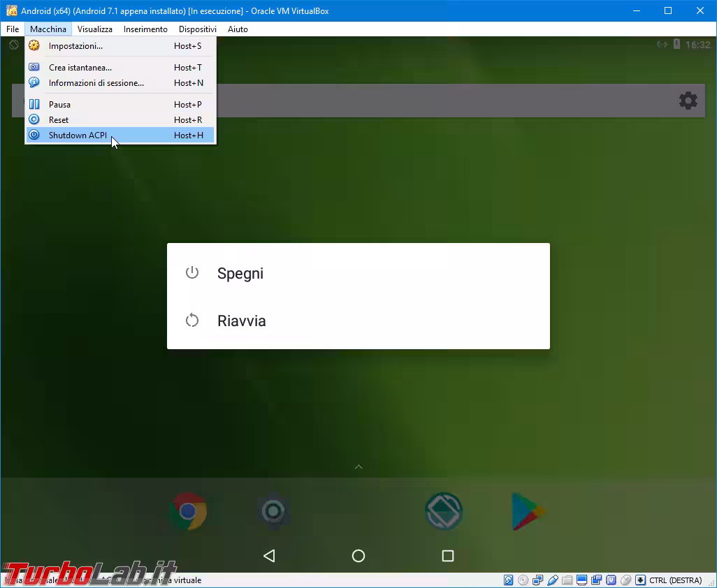
Task: Open the Inserimento menu
Action: tap(145, 29)
